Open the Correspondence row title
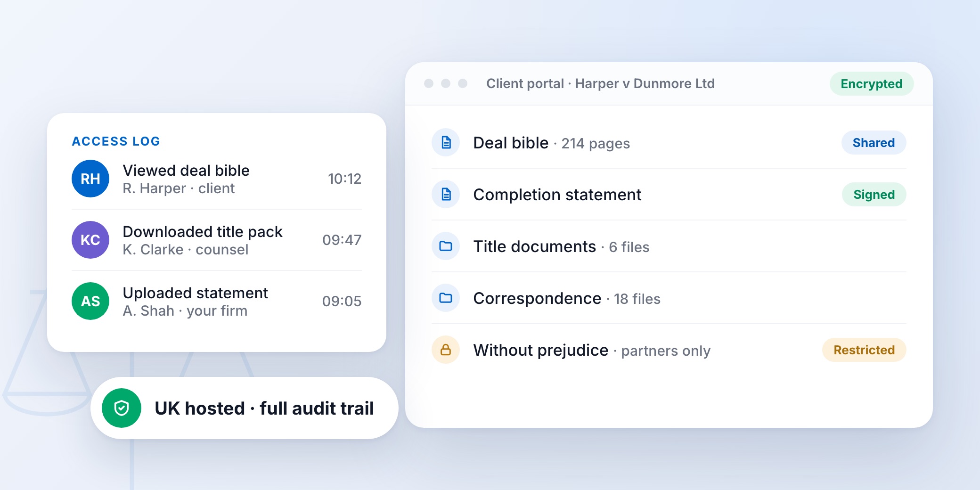The image size is (980, 490). pos(537,298)
